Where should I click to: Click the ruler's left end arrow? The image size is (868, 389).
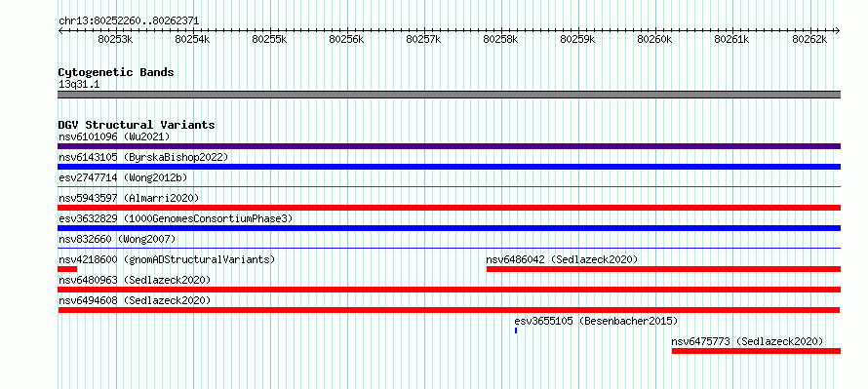60,31
